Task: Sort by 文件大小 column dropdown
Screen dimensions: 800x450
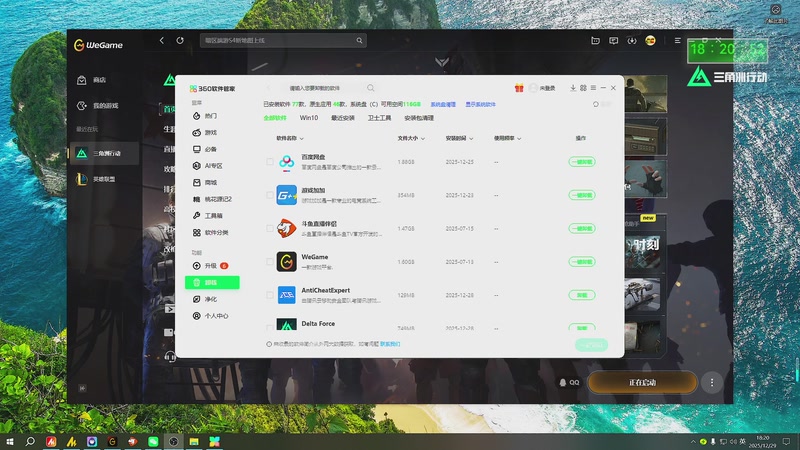Action: point(411,138)
